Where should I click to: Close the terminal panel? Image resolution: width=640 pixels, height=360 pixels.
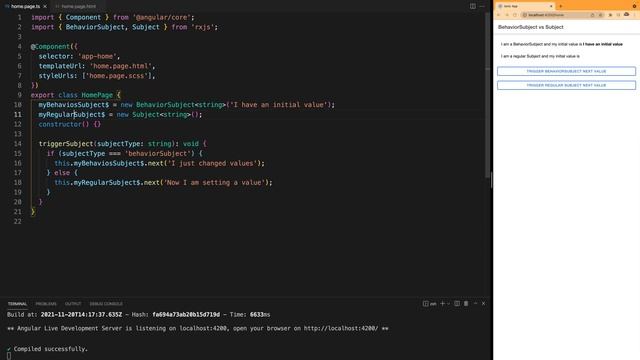point(484,303)
